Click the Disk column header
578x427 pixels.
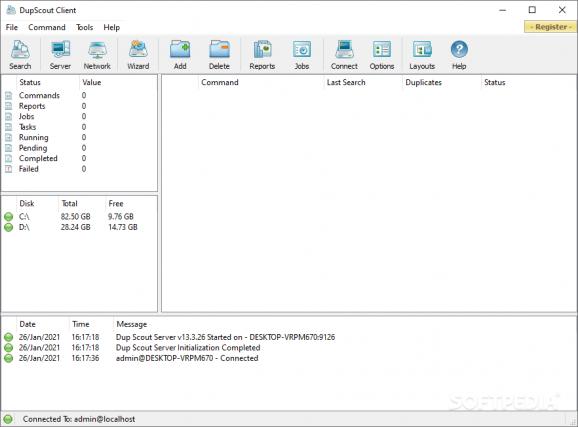(x=27, y=204)
